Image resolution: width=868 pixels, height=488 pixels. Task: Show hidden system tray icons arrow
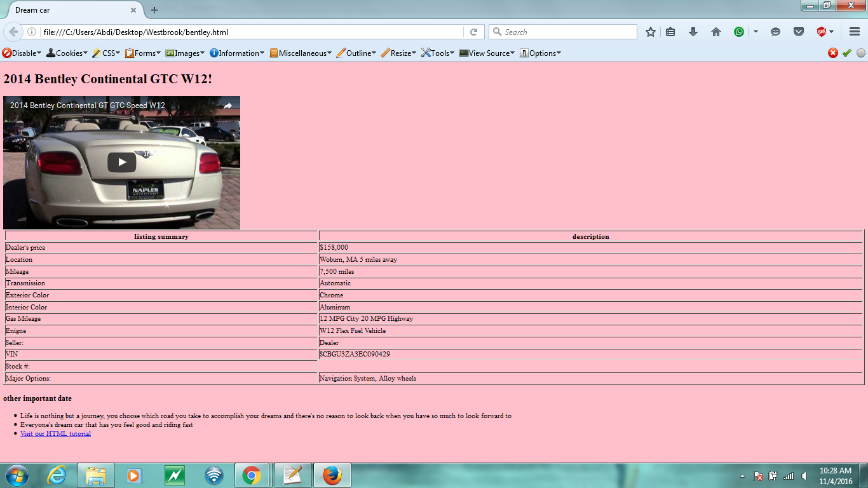(742, 476)
